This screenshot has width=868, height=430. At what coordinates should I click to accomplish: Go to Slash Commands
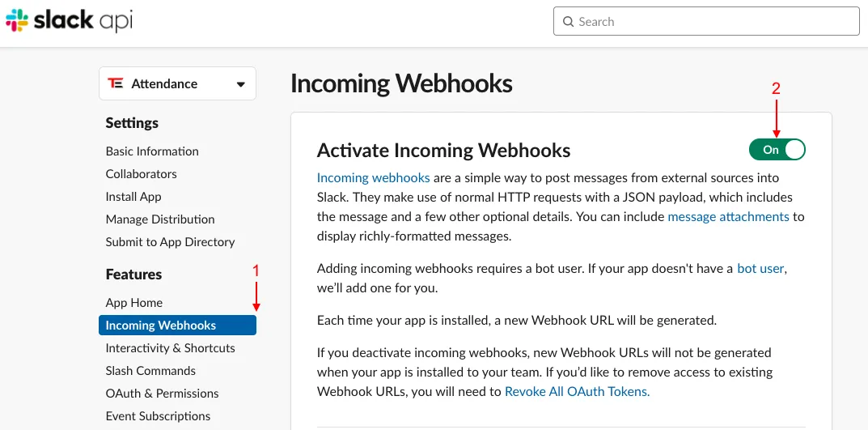click(150, 371)
